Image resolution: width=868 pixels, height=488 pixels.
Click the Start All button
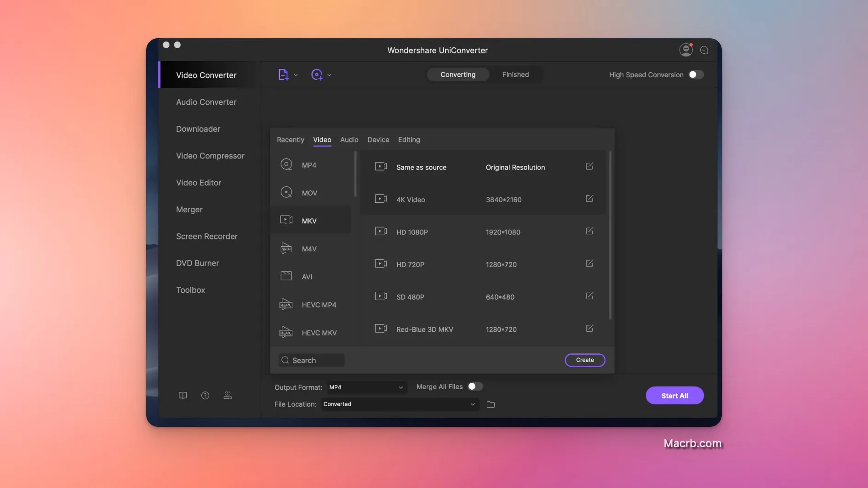(674, 396)
